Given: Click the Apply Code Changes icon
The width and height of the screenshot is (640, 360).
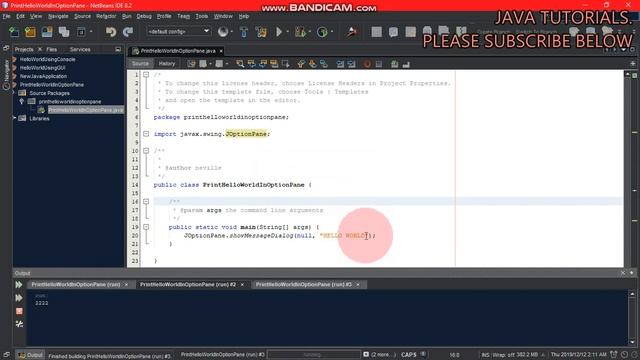Looking at the screenshot, I should tap(352, 32).
